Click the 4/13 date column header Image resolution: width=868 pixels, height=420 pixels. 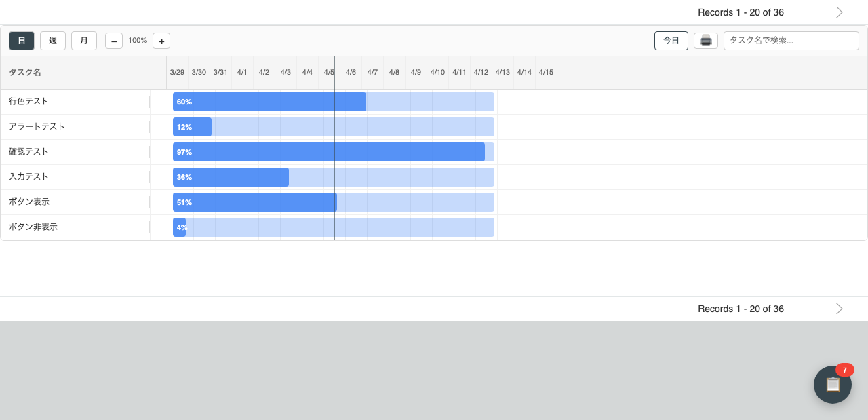pyautogui.click(x=502, y=72)
